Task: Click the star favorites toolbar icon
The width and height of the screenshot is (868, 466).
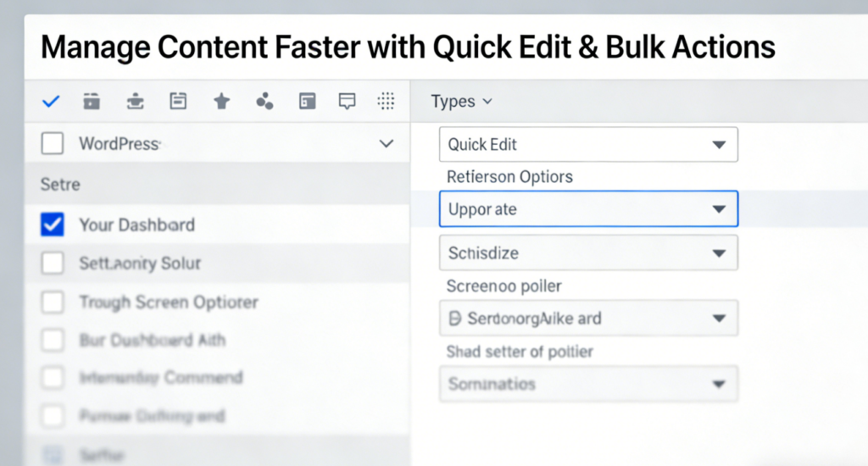Action: coord(221,102)
